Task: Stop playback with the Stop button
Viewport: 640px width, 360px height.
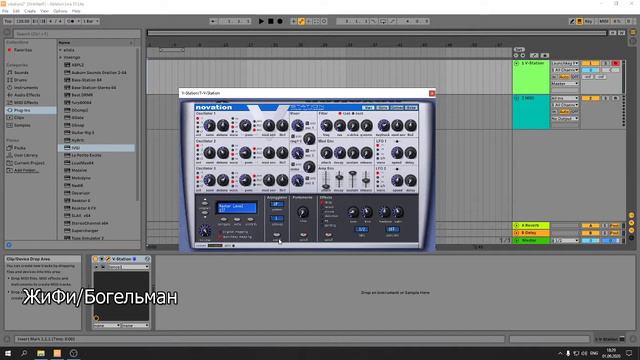Action: click(x=271, y=21)
